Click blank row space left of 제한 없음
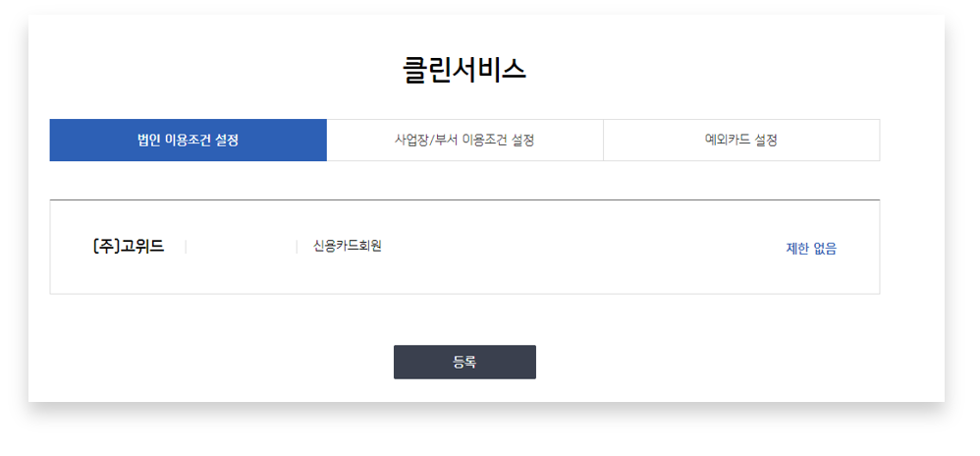Image resolution: width=980 pixels, height=456 pixels. coord(589,248)
